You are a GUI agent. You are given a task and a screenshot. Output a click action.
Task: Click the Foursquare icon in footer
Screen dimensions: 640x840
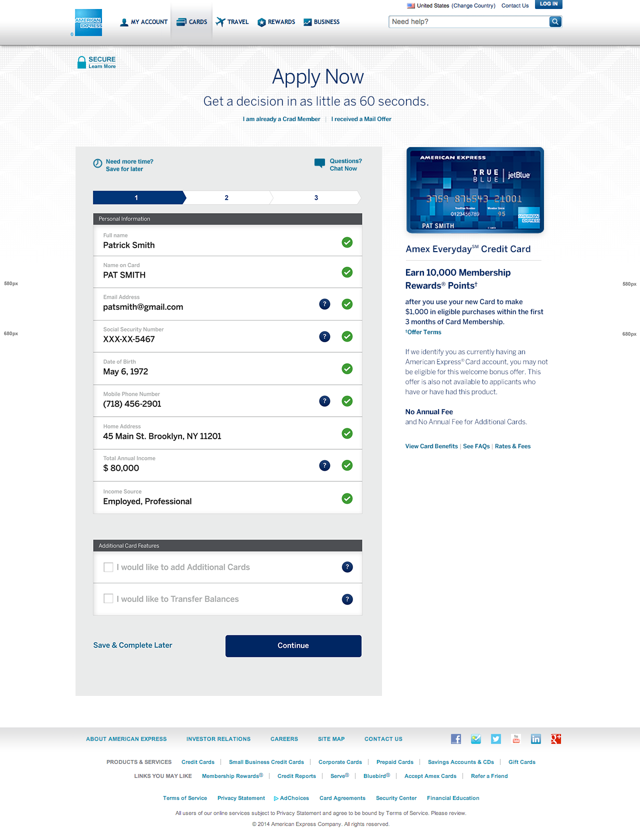[476, 739]
